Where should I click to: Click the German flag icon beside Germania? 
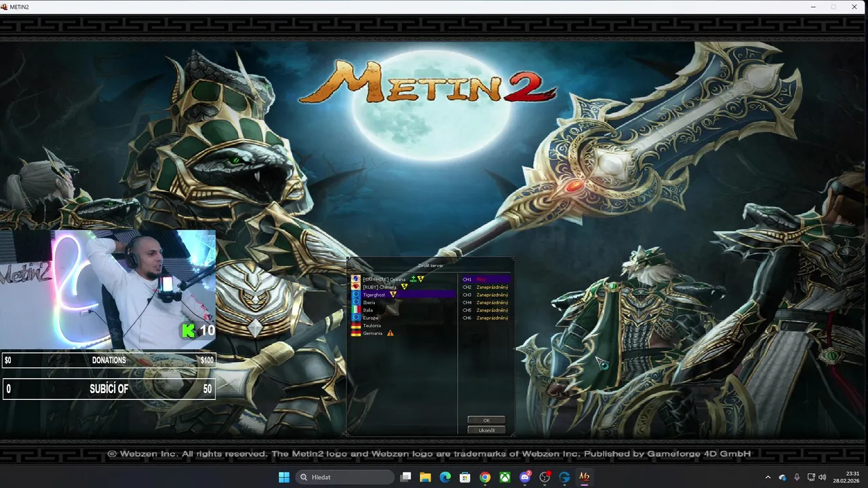coord(355,333)
